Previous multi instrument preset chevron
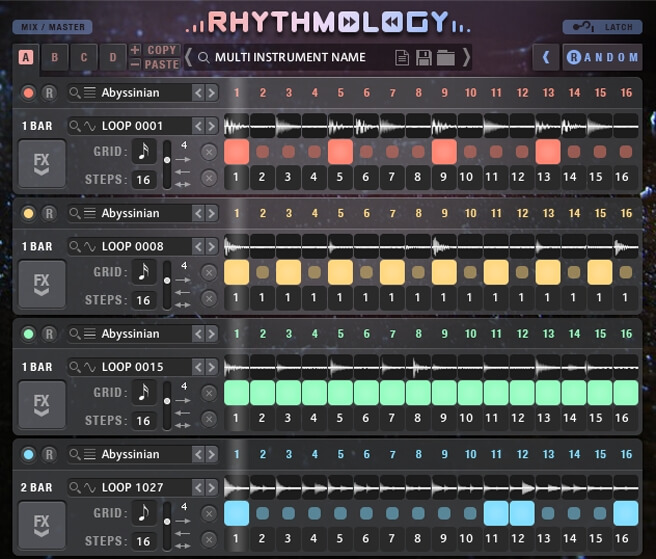 tap(189, 57)
